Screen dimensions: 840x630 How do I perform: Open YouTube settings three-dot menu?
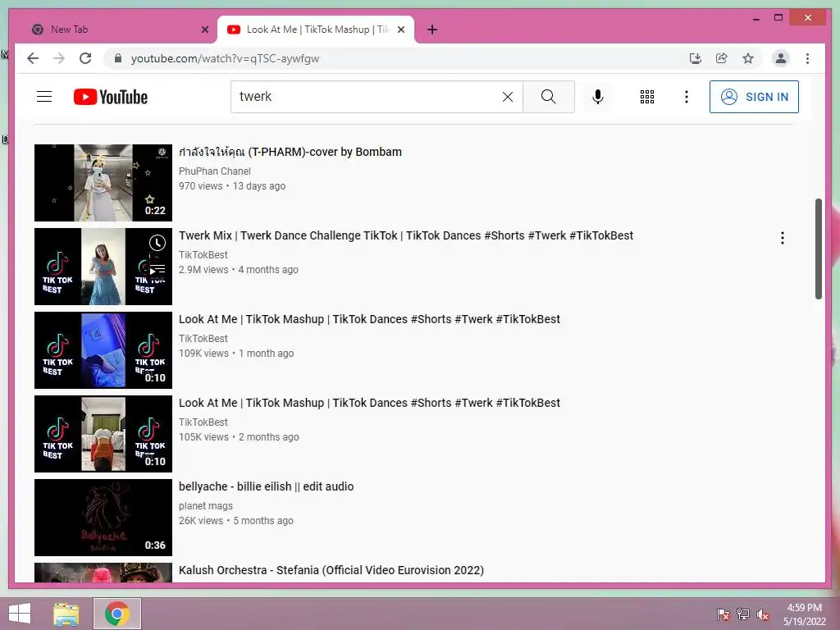point(687,97)
